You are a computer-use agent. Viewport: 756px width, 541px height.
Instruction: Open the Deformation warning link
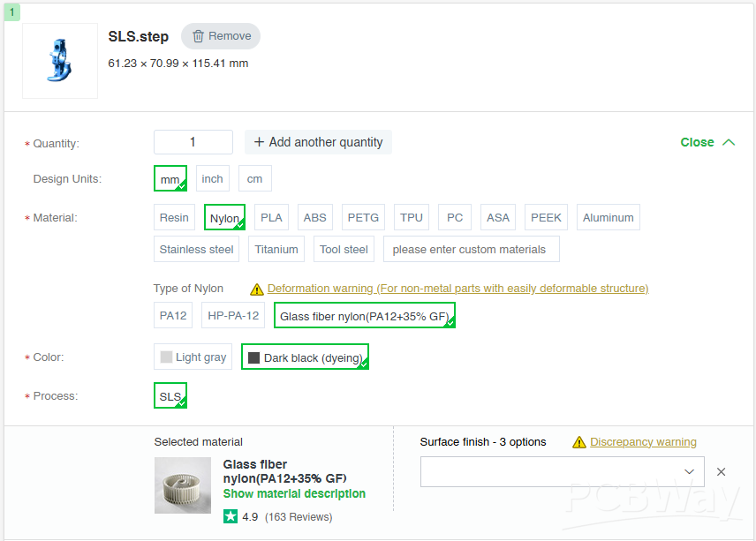pyautogui.click(x=457, y=289)
